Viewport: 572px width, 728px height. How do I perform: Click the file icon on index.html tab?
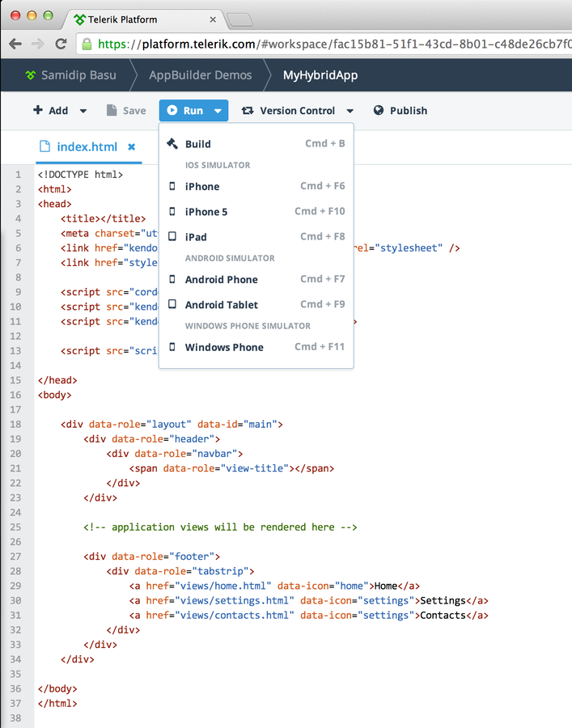coord(44,146)
